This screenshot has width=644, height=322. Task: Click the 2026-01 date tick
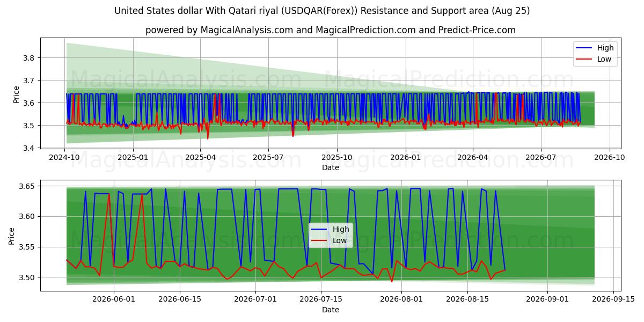(x=405, y=157)
